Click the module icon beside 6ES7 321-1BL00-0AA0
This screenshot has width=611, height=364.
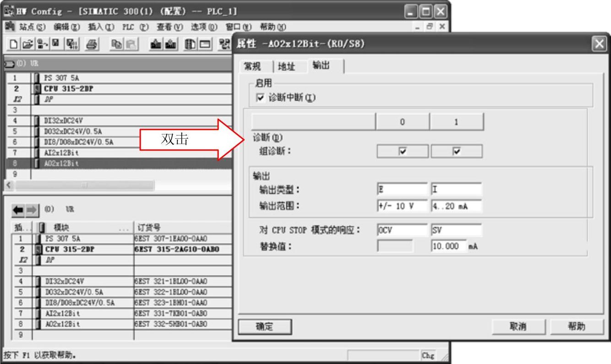pos(38,281)
